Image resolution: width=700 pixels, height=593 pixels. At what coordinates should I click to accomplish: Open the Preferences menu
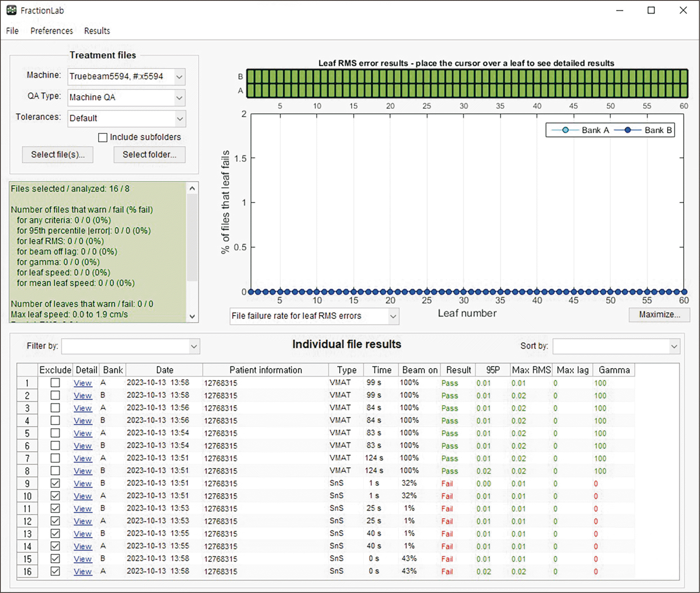coord(52,31)
